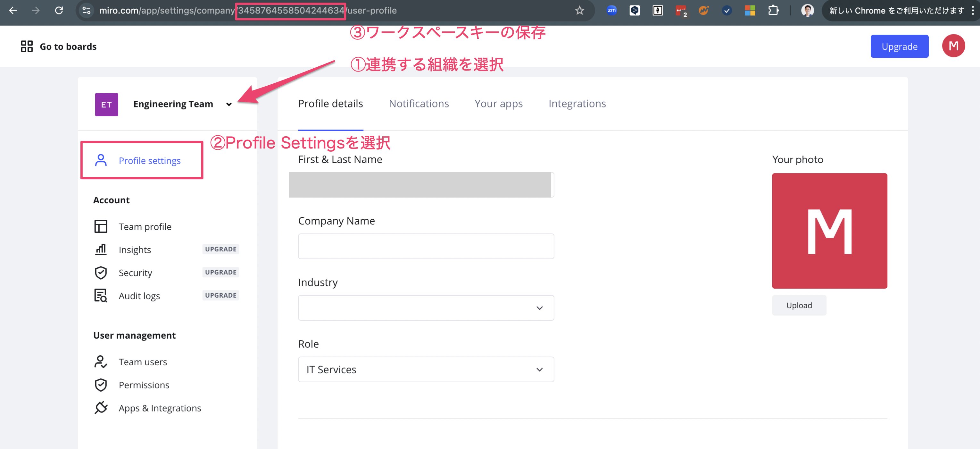Click the Company Name input field
Image resolution: width=980 pixels, height=449 pixels.
426,246
